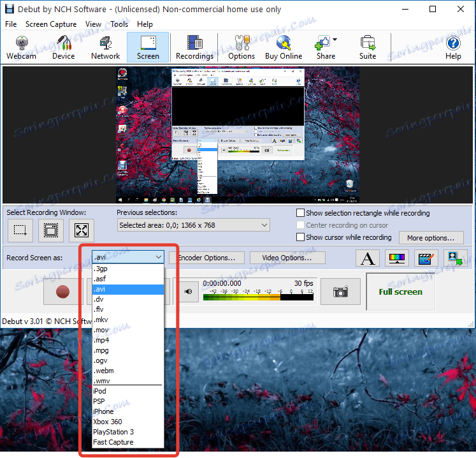476x458 pixels.
Task: Choose the window selection recording tool
Action: click(51, 230)
